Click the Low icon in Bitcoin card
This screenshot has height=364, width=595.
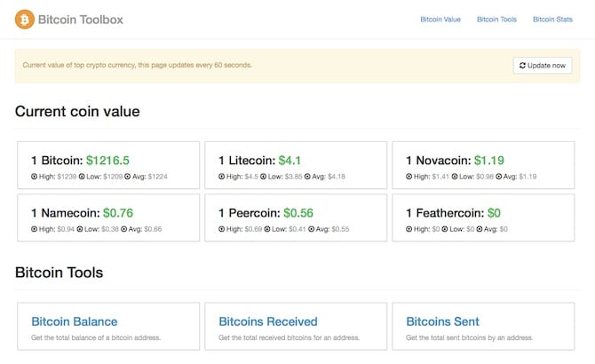[x=82, y=177]
